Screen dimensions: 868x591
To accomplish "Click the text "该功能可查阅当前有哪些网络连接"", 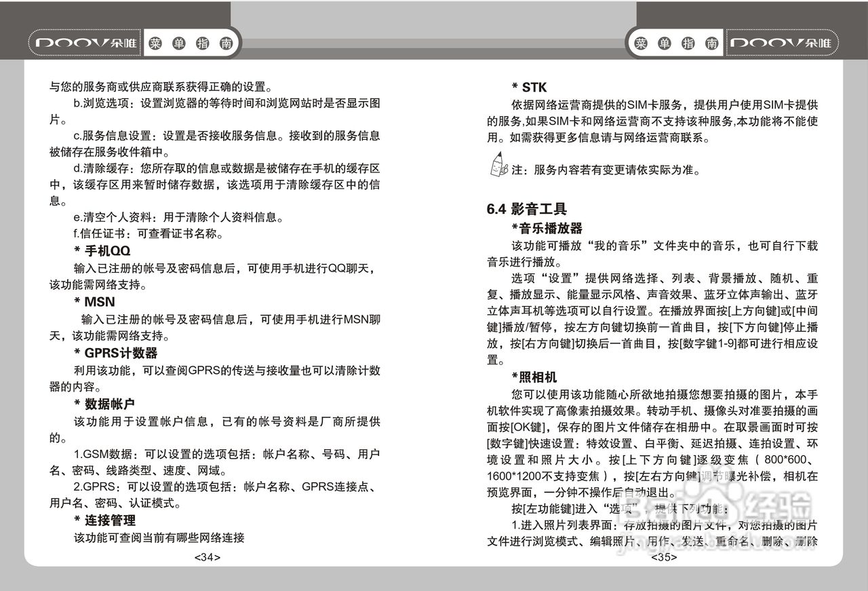I will click(159, 539).
